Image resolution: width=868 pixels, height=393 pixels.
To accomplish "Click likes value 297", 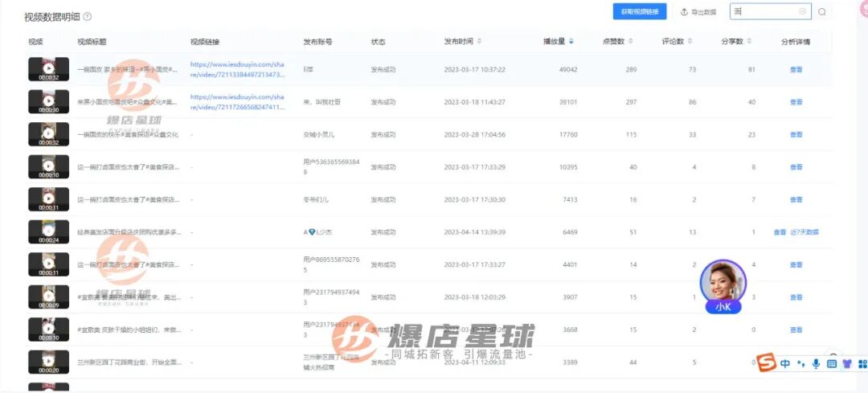I will click(x=631, y=102).
